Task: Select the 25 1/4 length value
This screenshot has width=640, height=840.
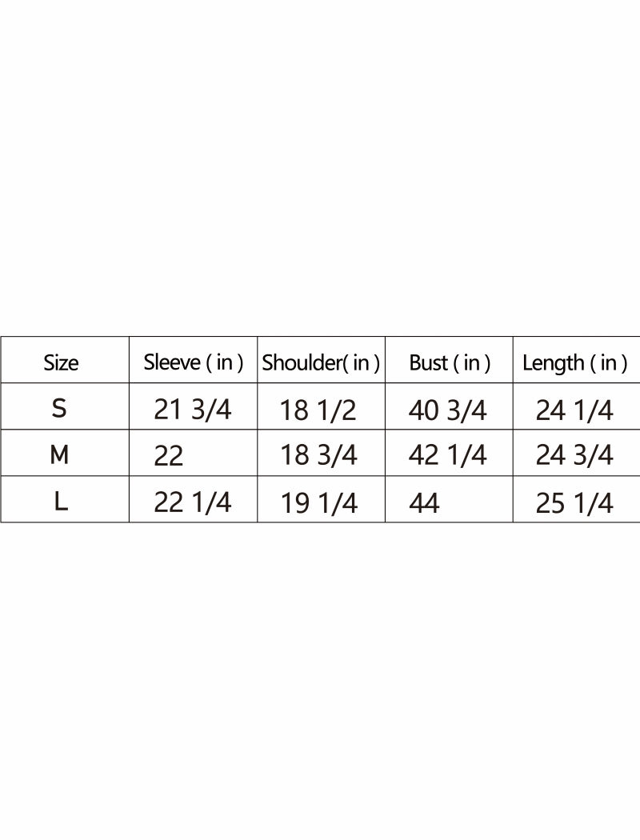Action: [574, 503]
